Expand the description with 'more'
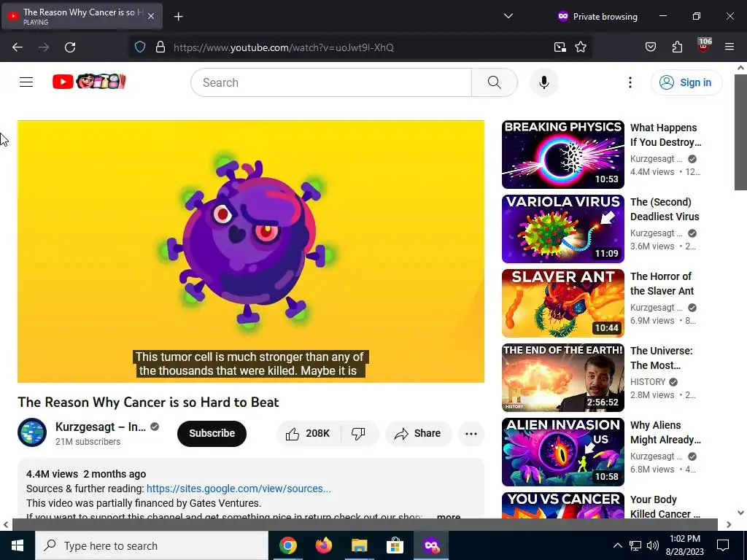This screenshot has height=560, width=747. coord(449,516)
